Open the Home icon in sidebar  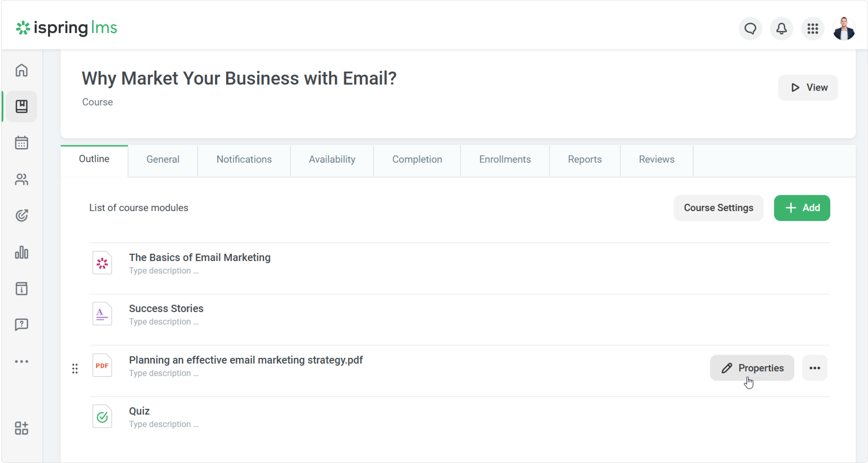[22, 70]
